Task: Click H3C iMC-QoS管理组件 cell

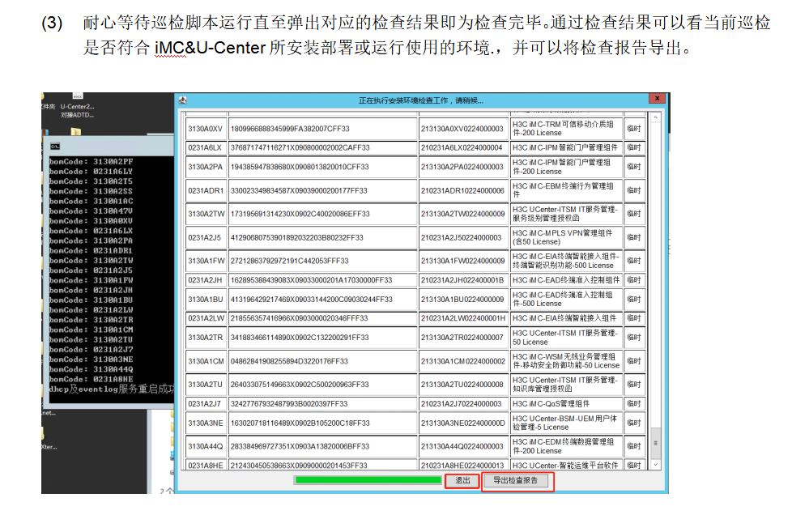Action: coord(566,404)
